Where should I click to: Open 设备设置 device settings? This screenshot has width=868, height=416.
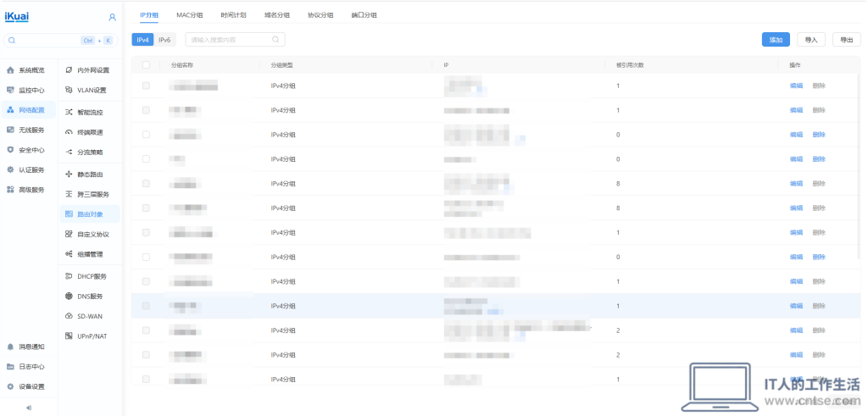[30, 386]
